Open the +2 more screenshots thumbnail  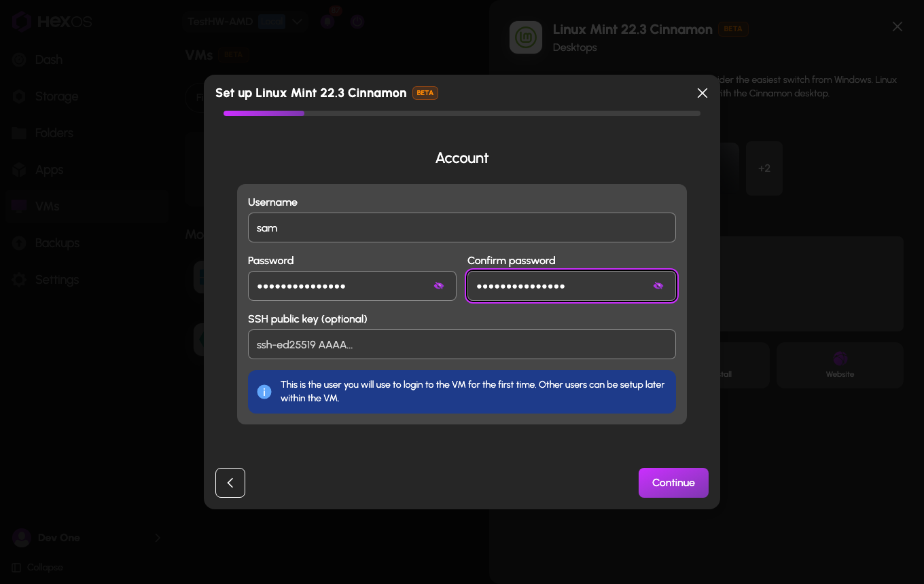coord(764,168)
